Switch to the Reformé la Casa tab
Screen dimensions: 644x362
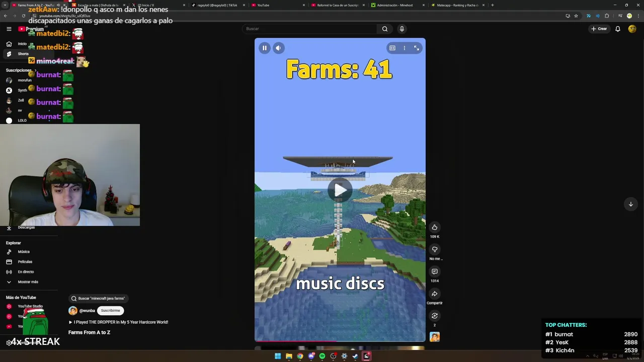coord(338,5)
